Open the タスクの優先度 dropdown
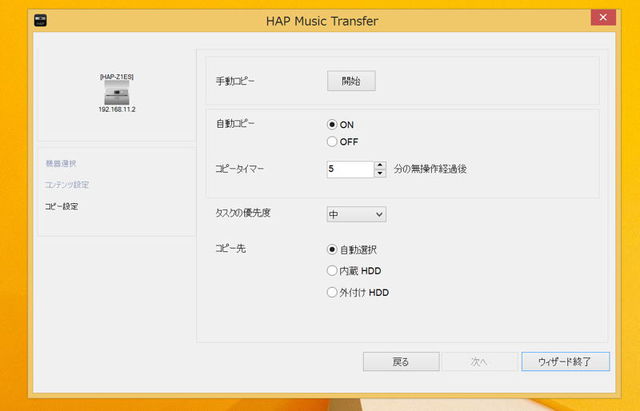The height and width of the screenshot is (411, 640). [x=356, y=214]
